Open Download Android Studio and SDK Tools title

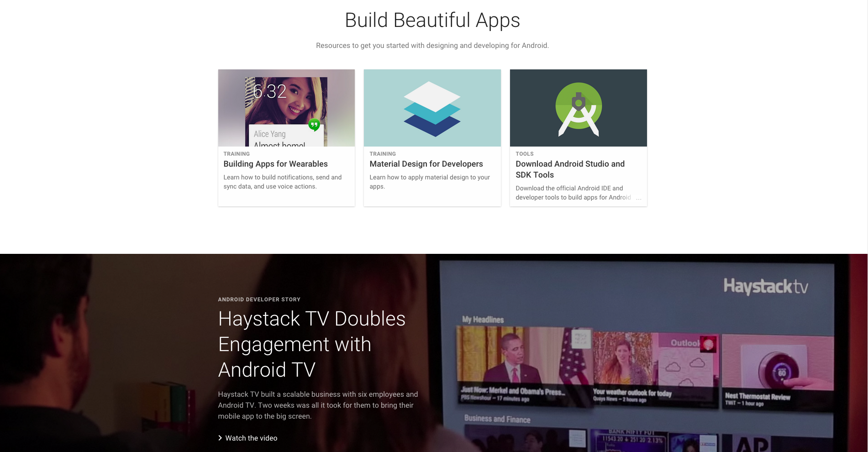(570, 169)
